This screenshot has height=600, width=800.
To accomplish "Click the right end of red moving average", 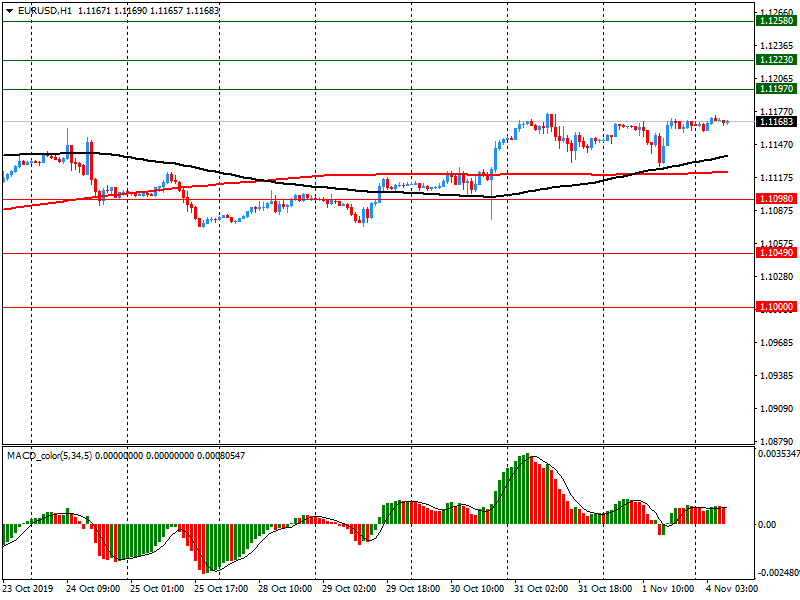I will (726, 172).
